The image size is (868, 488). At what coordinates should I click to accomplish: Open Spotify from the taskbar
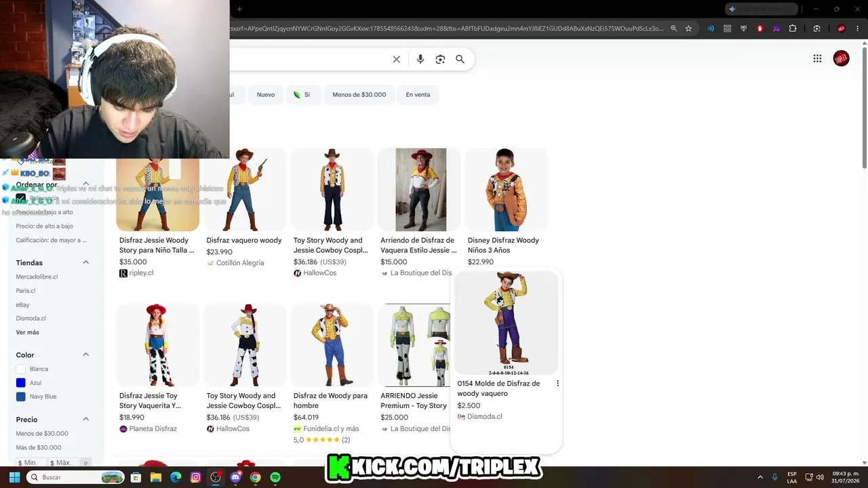click(275, 477)
